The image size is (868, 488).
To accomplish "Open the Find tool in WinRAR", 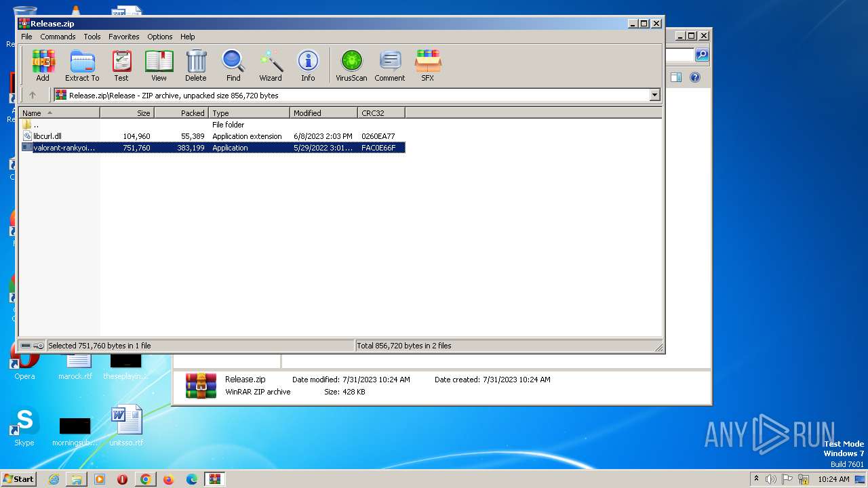I will point(233,66).
